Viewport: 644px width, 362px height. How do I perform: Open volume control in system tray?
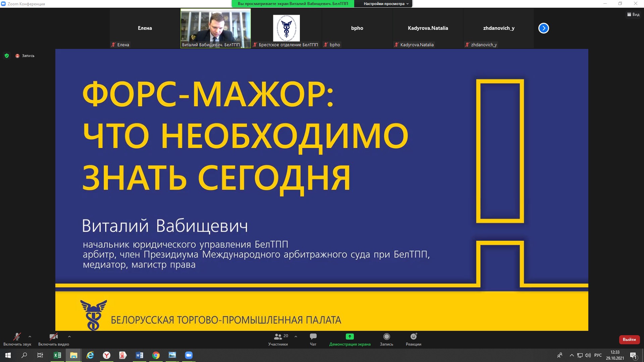[x=588, y=355]
